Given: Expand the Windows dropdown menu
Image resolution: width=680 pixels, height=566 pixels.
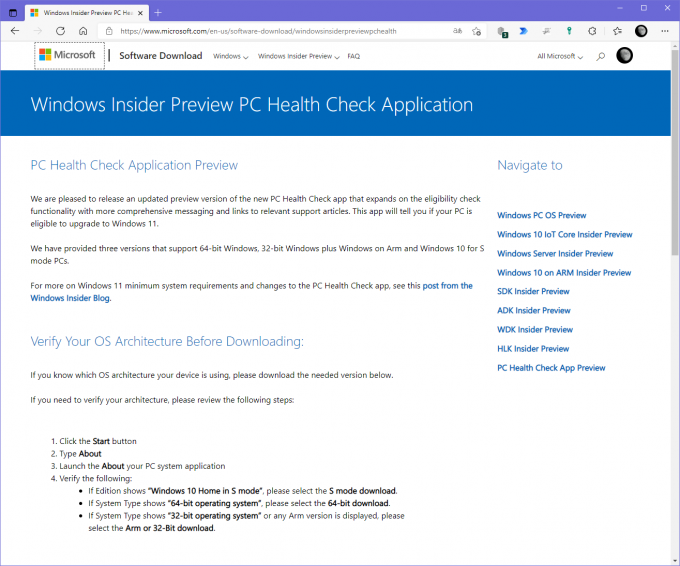Looking at the screenshot, I should point(230,56).
